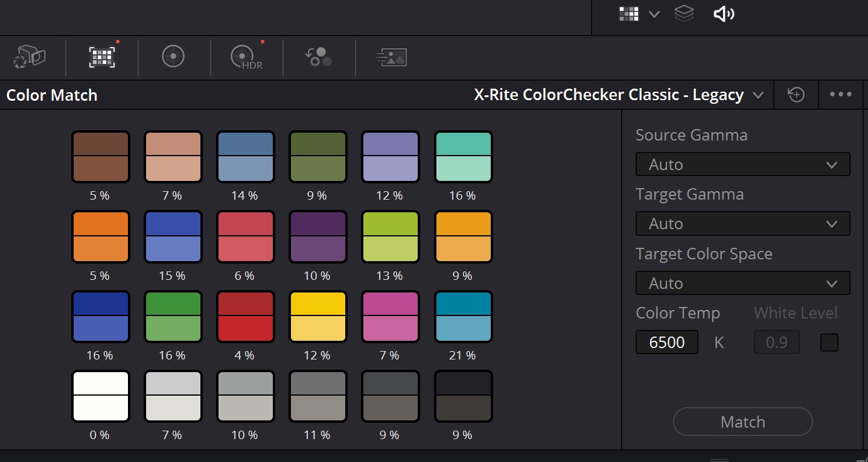Open the Camera Raw palette icon
Screen dimensions: 868x462
coord(29,57)
